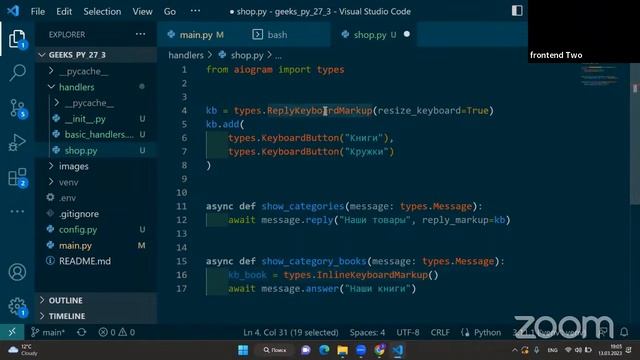The height and width of the screenshot is (360, 640).
Task: Open File Explorer from taskbar
Action: click(x=342, y=350)
